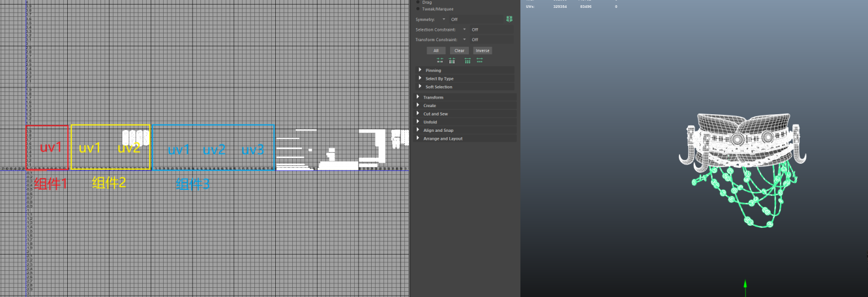Expand the Arrange and Layout section
868x297 pixels.
pos(417,138)
